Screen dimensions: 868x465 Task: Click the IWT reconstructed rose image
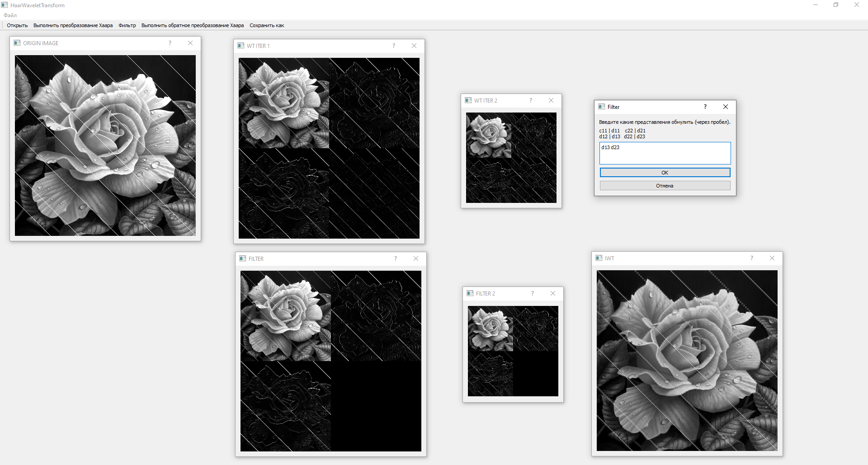pos(687,361)
